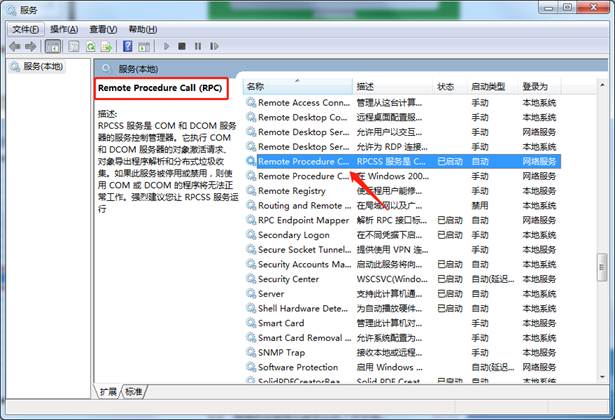The width and height of the screenshot is (615, 420).
Task: Sort services by the 启动类型 column header
Action: (488, 87)
